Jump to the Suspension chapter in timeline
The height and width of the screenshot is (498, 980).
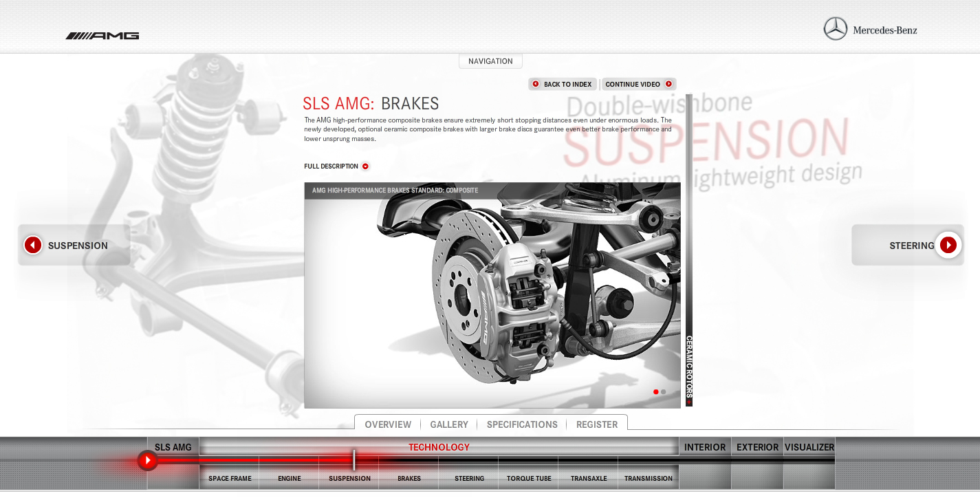pos(349,478)
